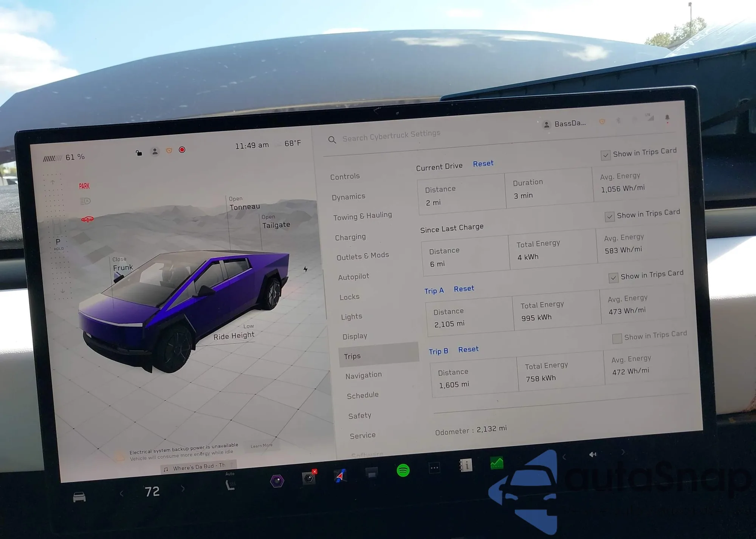756x539 pixels.
Task: Open the Locks settings tab
Action: [x=350, y=297]
